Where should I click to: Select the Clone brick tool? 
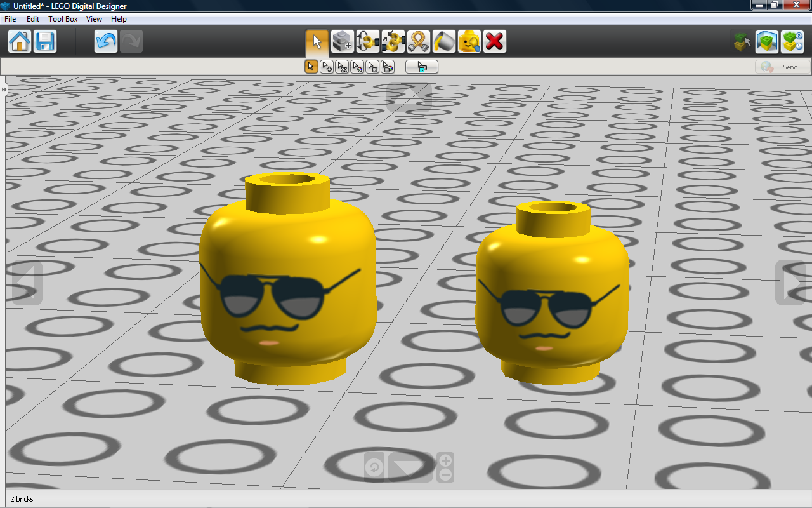click(x=343, y=41)
